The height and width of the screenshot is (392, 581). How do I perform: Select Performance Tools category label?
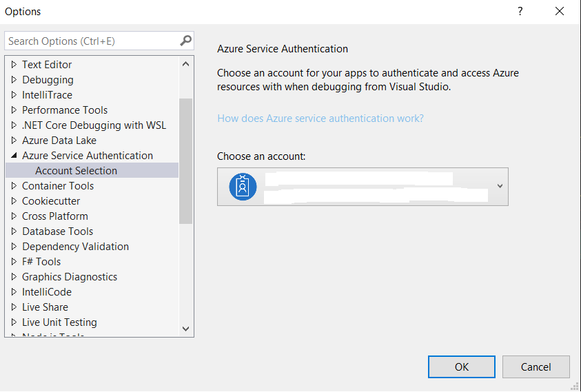(65, 110)
